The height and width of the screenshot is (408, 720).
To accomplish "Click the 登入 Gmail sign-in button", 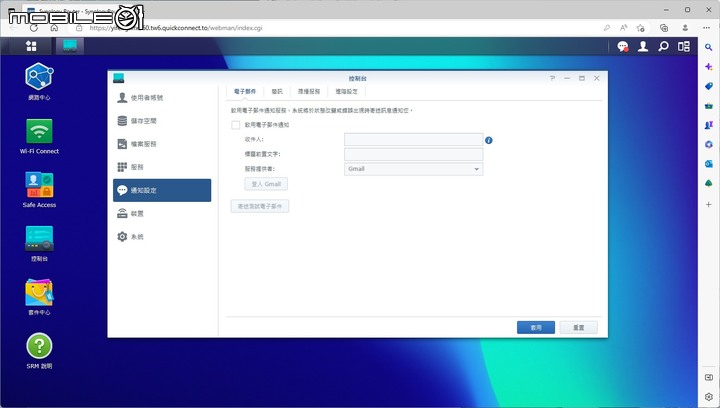I will click(x=266, y=184).
